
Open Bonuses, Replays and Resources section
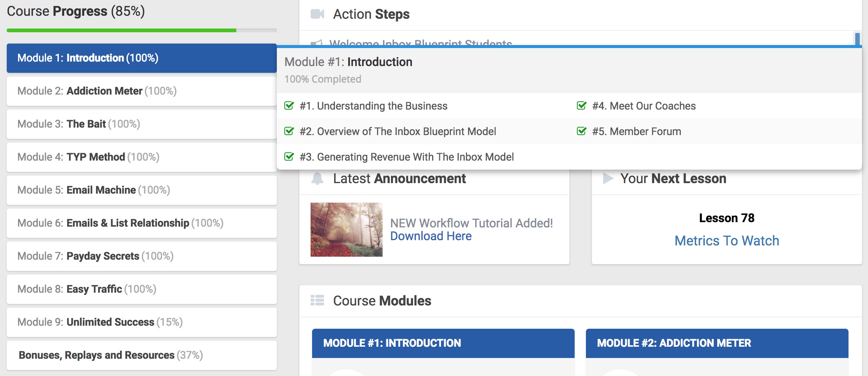[142, 355]
